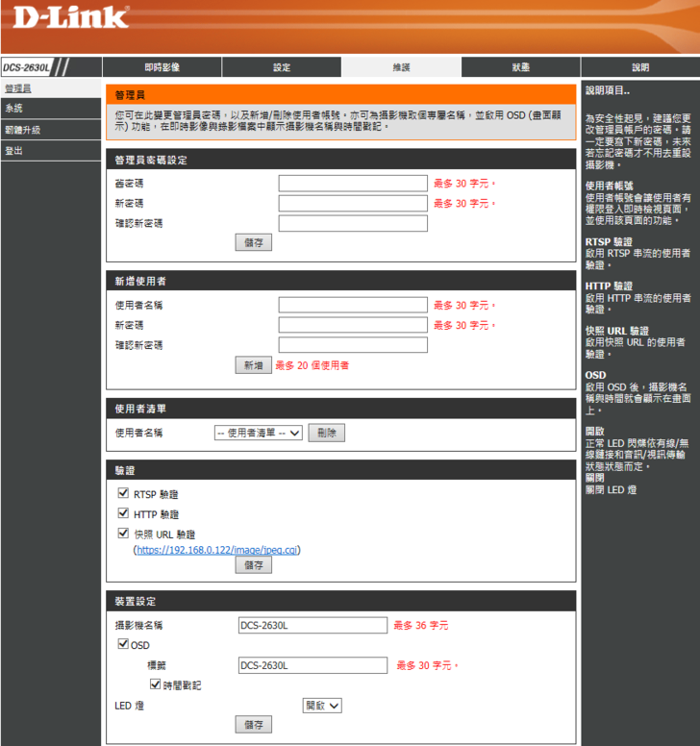Switch to the 設定 tab
This screenshot has height=746, width=700.
click(x=281, y=67)
